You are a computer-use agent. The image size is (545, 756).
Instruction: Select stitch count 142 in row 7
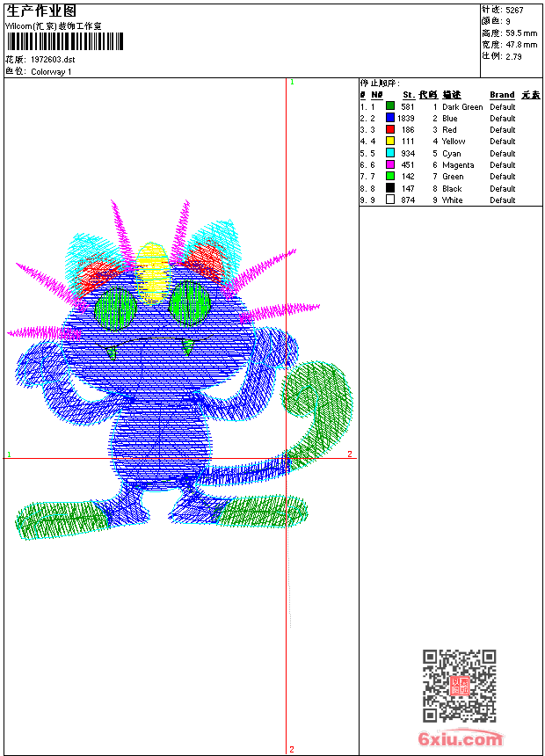point(408,177)
